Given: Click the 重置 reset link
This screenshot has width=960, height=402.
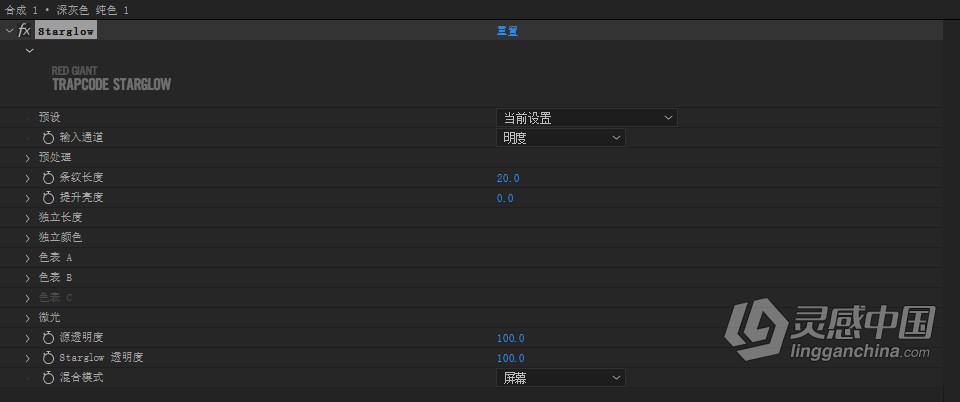Looking at the screenshot, I should pos(507,31).
